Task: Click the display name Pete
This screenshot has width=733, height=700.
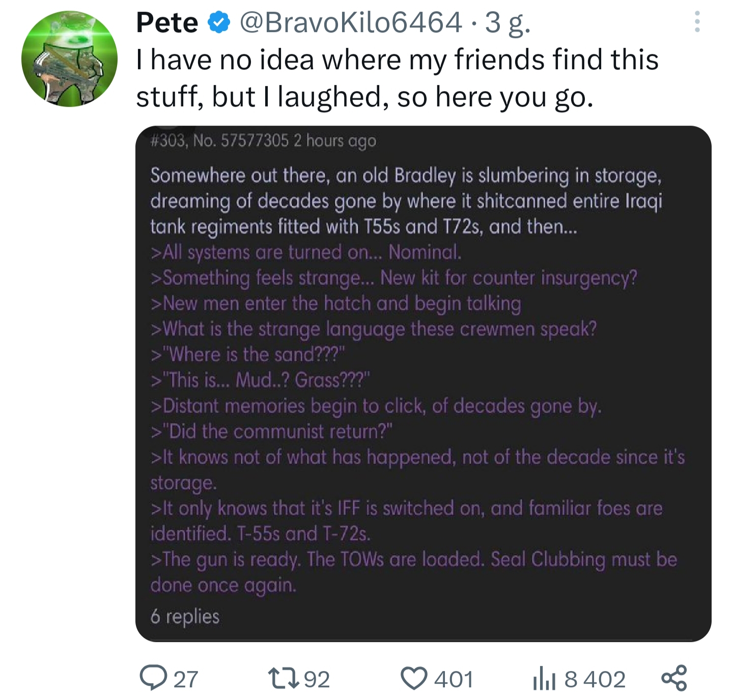Action: pos(167,23)
